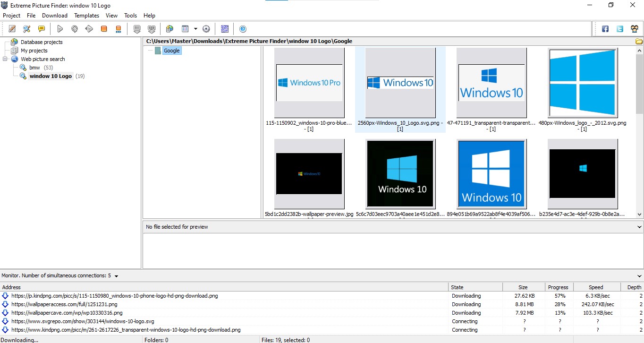The image size is (644, 343).
Task: Select Database projects in the tree
Action: (x=42, y=42)
